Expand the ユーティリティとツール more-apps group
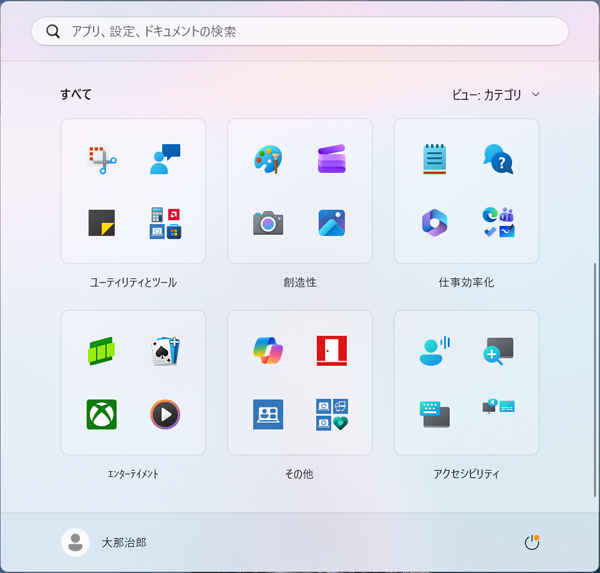Viewport: 600px width, 573px height. pyautogui.click(x=165, y=223)
